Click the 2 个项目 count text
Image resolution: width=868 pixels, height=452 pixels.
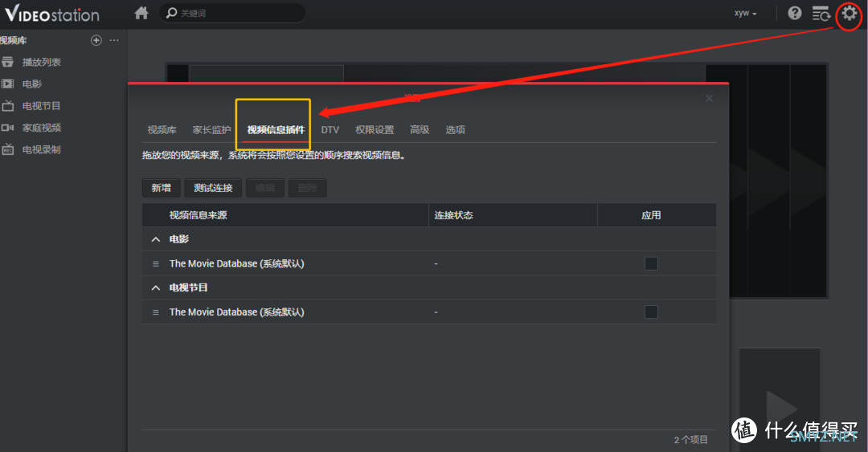(x=691, y=440)
